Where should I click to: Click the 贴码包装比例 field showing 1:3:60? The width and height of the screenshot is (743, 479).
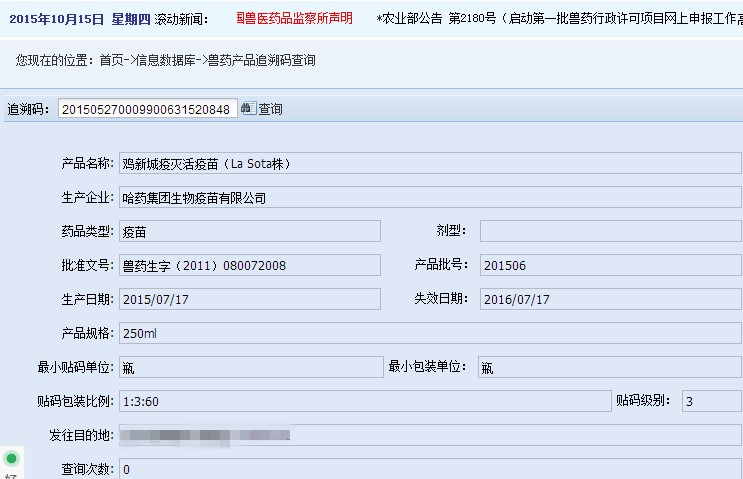click(x=364, y=401)
